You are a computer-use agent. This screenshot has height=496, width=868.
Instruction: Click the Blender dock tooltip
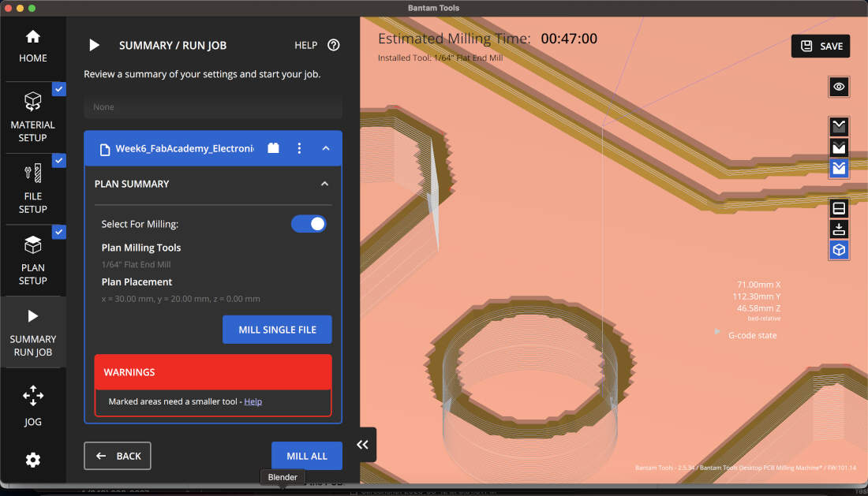pos(282,477)
